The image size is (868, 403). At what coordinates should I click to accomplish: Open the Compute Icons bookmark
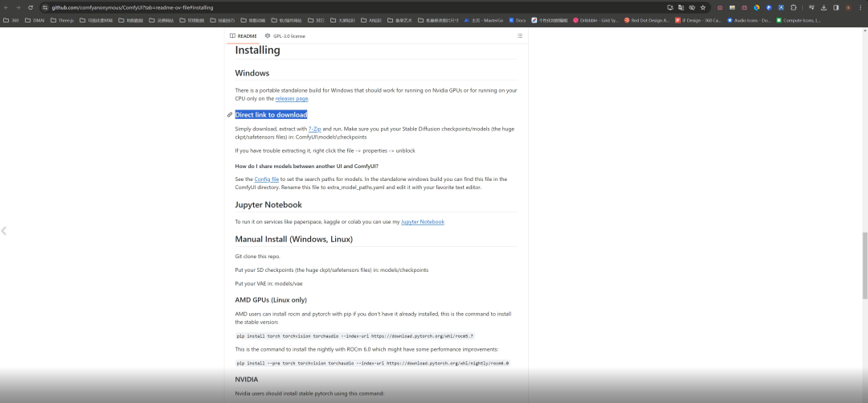(798, 20)
